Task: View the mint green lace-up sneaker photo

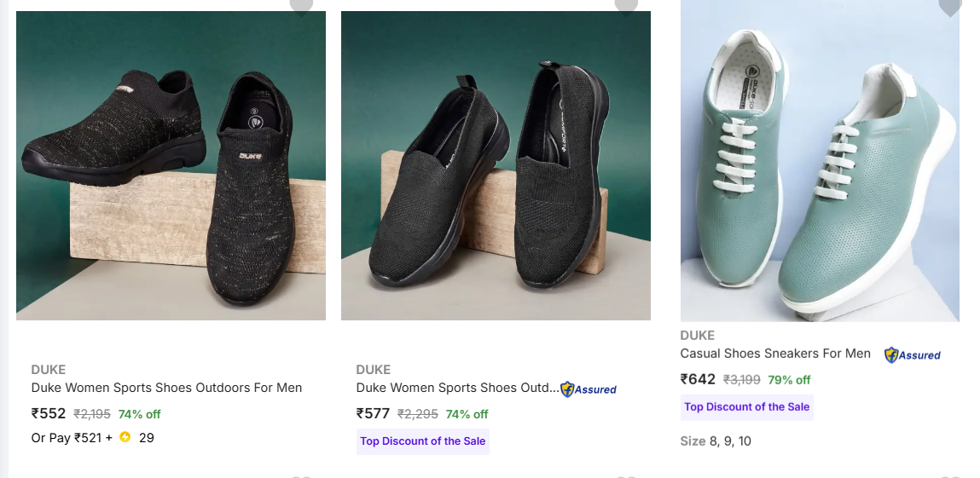Action: tap(820, 162)
